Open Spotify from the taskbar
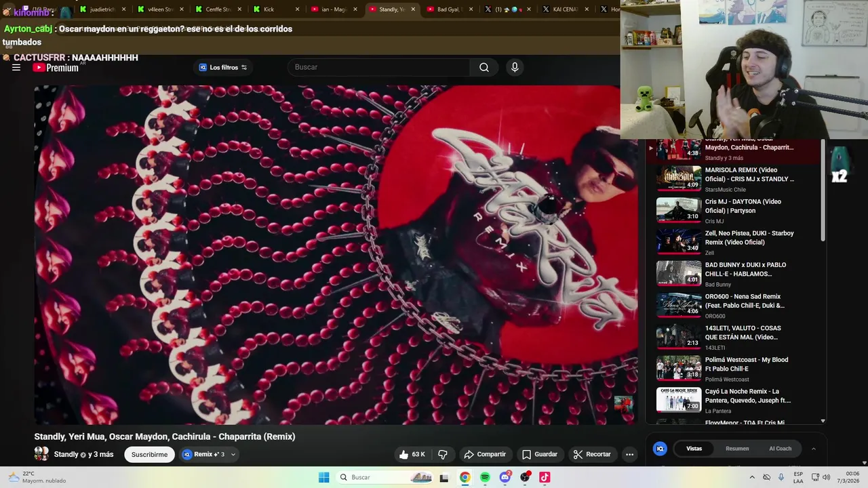868x488 pixels. (485, 477)
